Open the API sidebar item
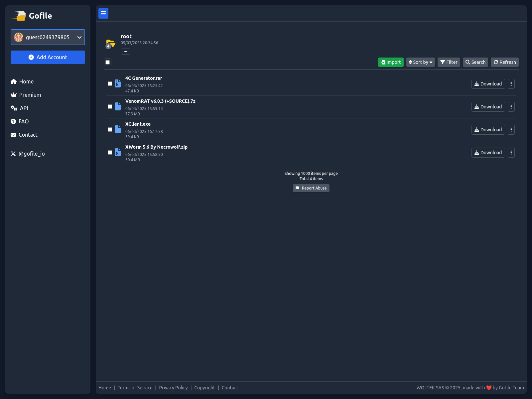This screenshot has width=532, height=399. 20,108
